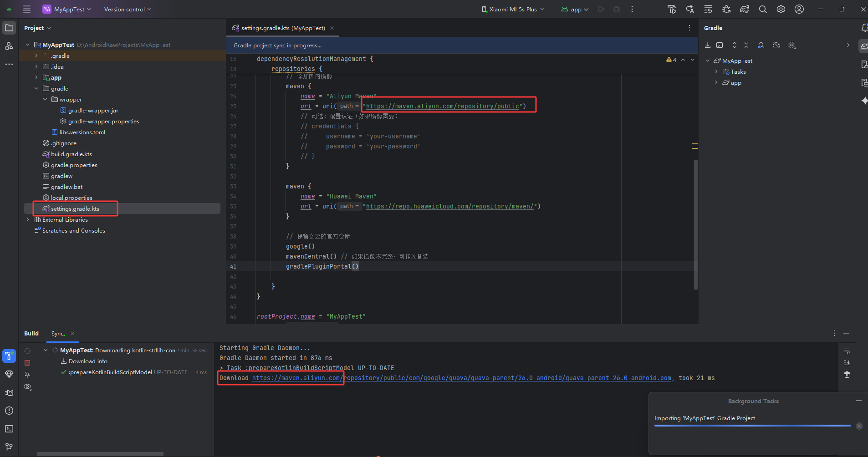Close settings.gradle.kts editor tab
868x457 pixels.
[x=332, y=28]
